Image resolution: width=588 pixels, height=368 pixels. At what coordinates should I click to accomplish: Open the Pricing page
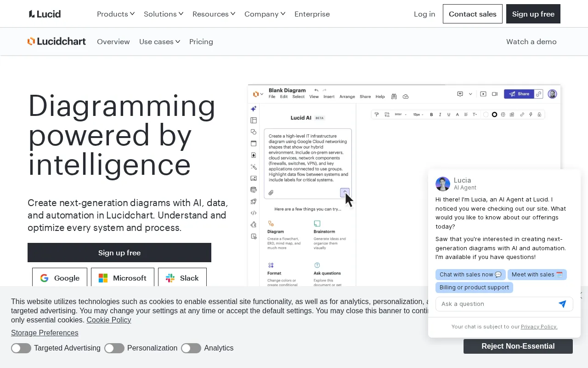click(x=201, y=41)
